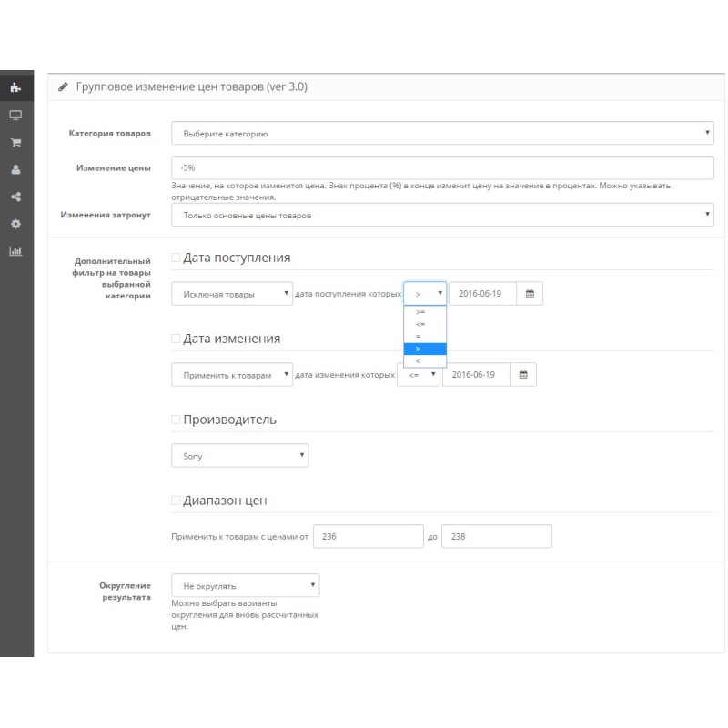Viewport: 728px width, 728px height.
Task: Open the share icon sidebar menu
Action: click(15, 197)
